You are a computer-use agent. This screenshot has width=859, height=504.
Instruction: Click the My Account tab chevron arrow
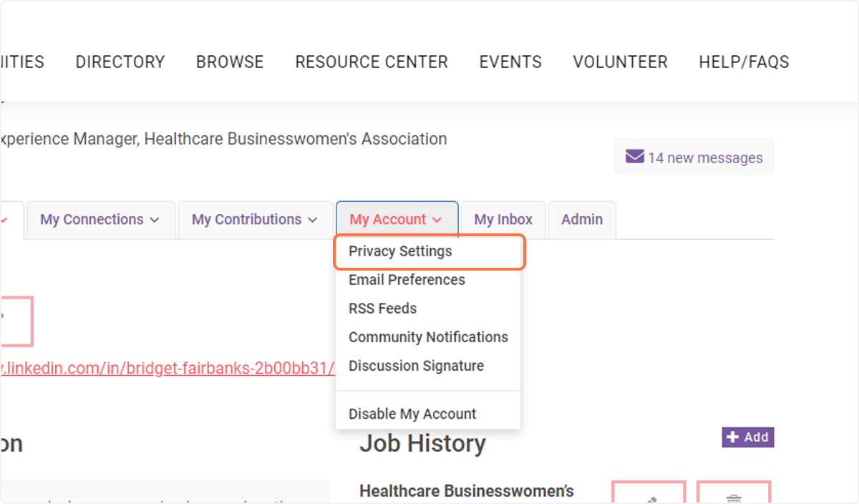[437, 220]
